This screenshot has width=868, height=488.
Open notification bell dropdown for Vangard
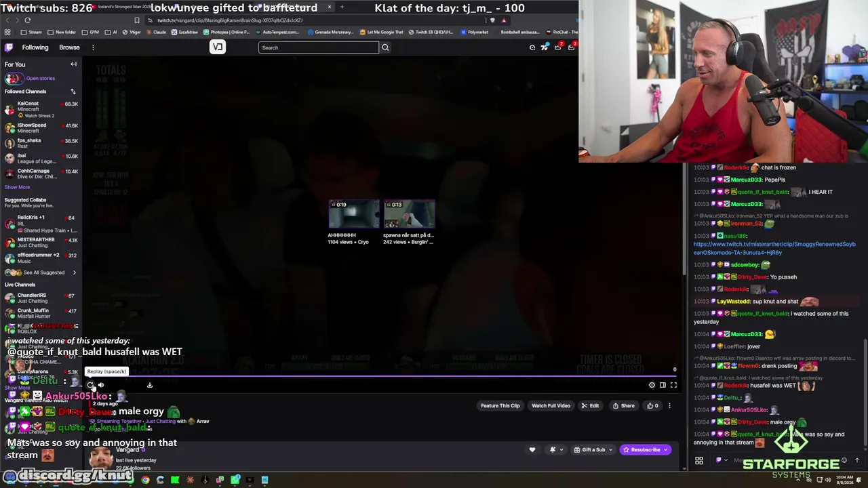[x=556, y=449]
